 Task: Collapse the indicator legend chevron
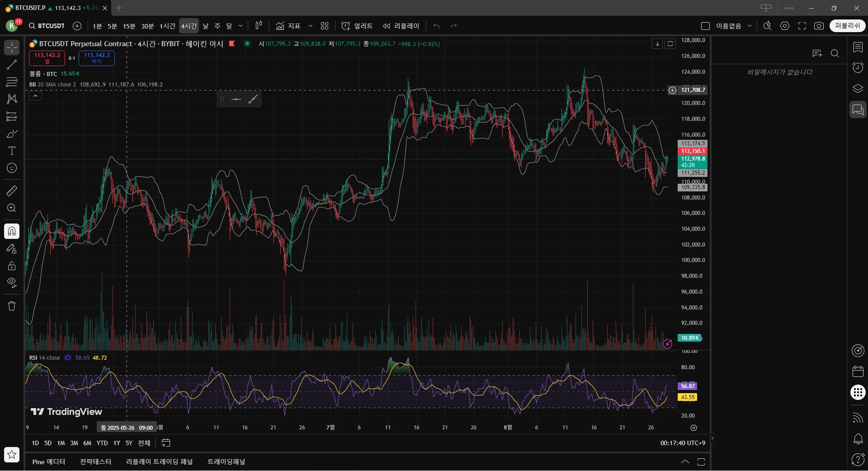pyautogui.click(x=36, y=95)
